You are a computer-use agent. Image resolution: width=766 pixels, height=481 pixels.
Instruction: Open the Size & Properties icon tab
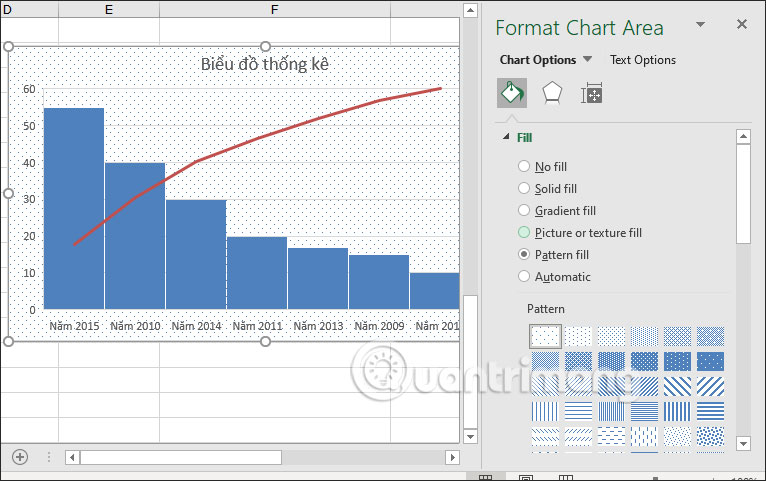pyautogui.click(x=592, y=94)
